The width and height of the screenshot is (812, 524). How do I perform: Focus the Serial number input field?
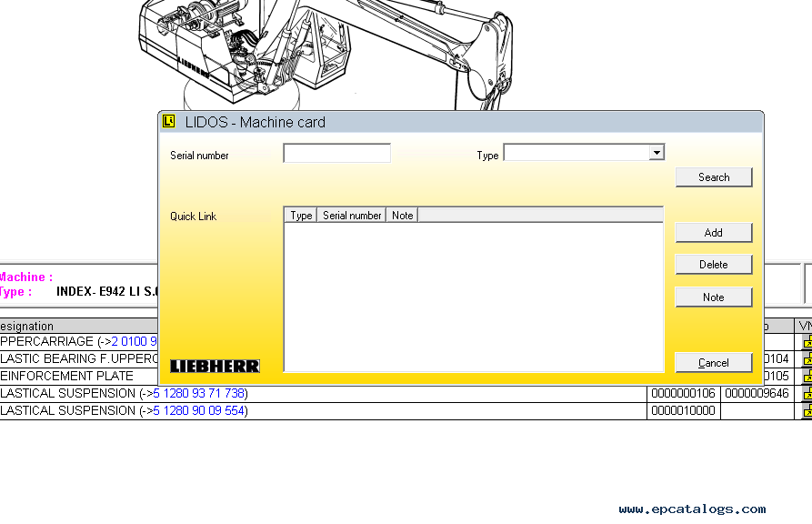336,154
